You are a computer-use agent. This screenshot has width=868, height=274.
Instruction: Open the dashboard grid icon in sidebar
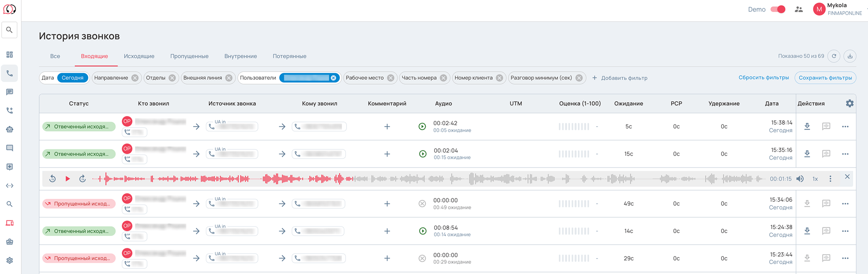click(x=10, y=55)
